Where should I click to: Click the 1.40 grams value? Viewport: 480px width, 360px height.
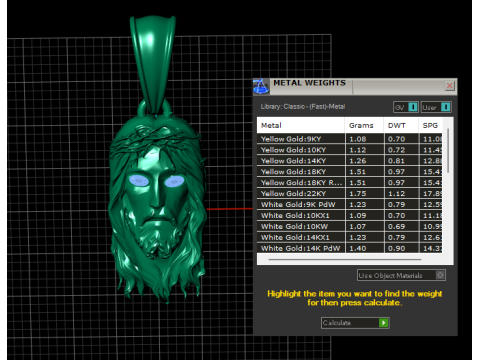(358, 248)
